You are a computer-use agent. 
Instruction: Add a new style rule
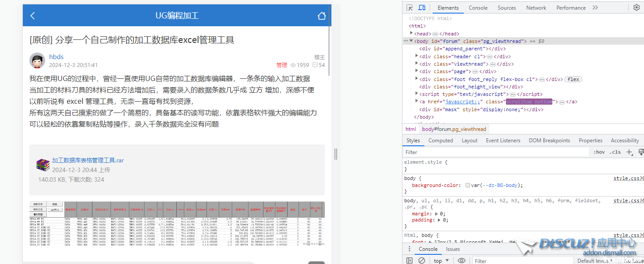pyautogui.click(x=629, y=152)
